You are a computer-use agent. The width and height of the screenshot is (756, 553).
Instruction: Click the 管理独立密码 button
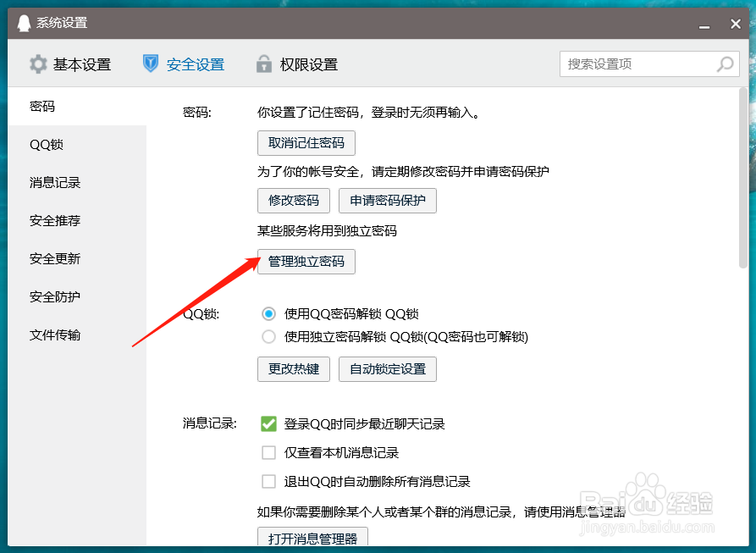point(306,262)
